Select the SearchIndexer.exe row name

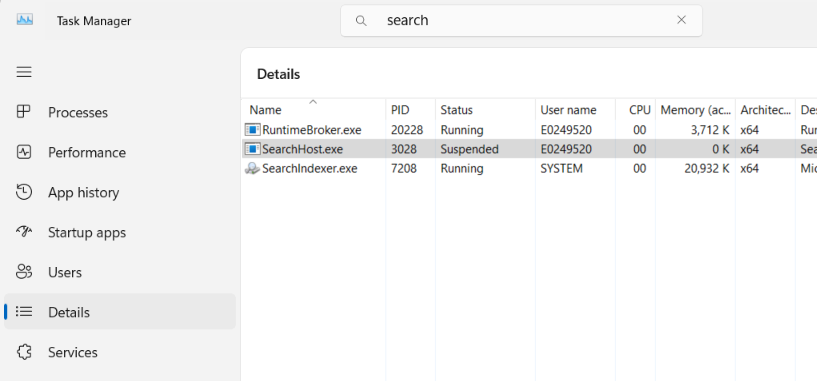click(310, 168)
